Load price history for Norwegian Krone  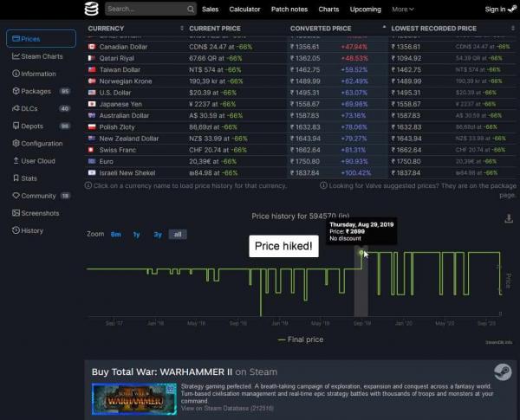[126, 81]
